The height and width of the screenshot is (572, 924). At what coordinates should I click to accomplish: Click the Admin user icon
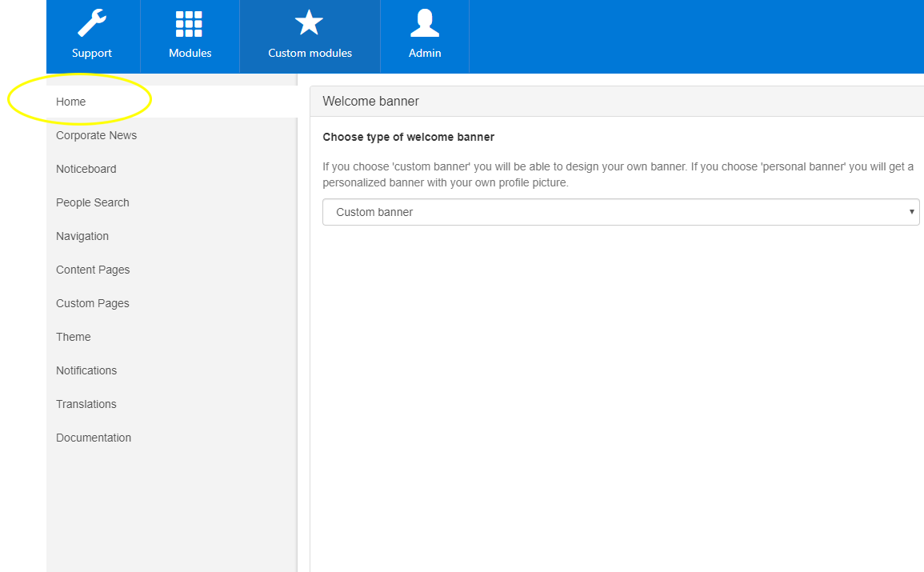[425, 23]
